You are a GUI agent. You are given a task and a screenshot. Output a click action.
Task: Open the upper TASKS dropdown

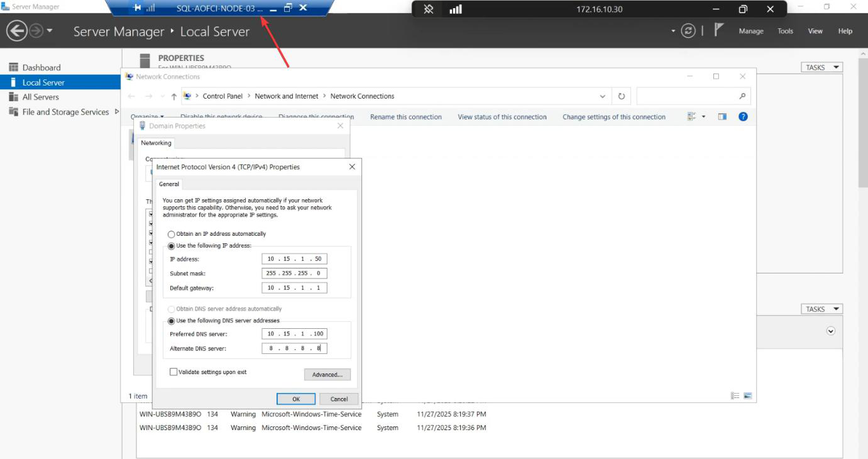822,67
